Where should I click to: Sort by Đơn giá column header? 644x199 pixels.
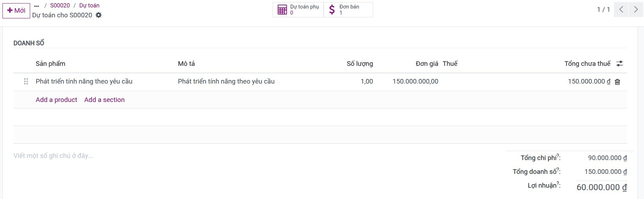pos(427,64)
